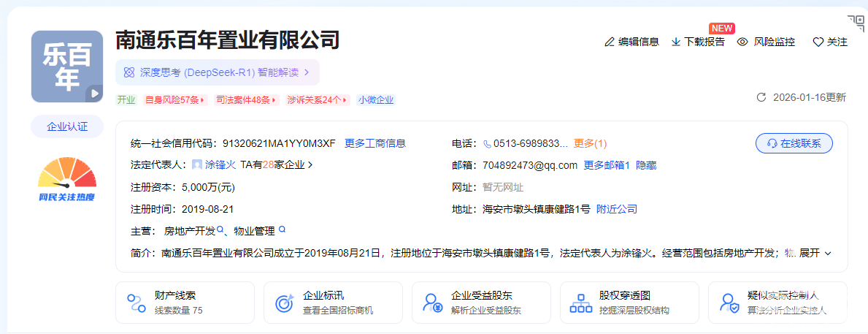Expand the company 简介 with 展开
868x334 pixels.
816,253
